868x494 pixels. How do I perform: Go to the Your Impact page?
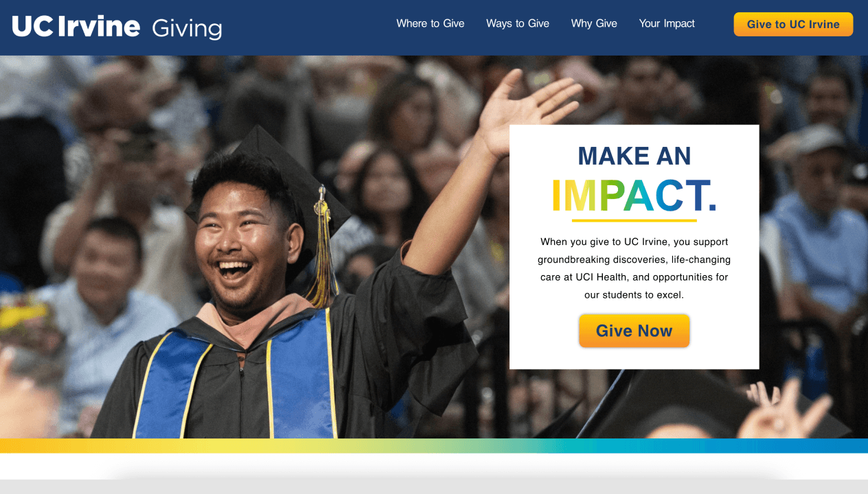tap(667, 23)
